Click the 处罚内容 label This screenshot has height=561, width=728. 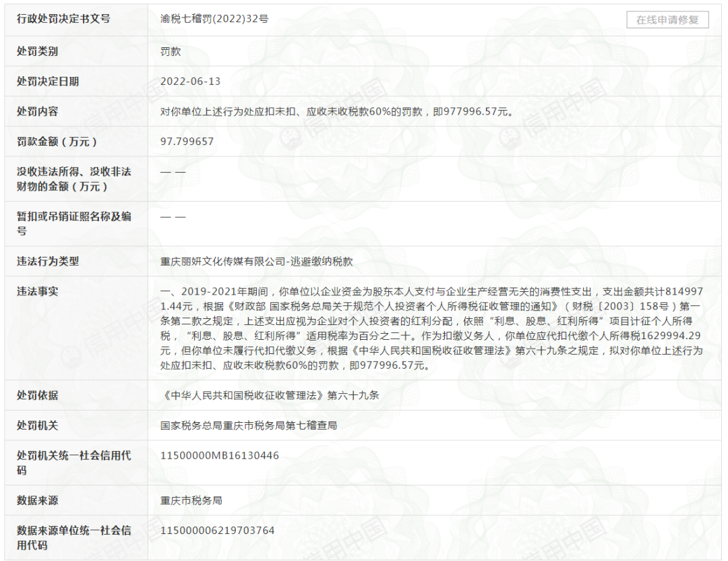pos(38,111)
